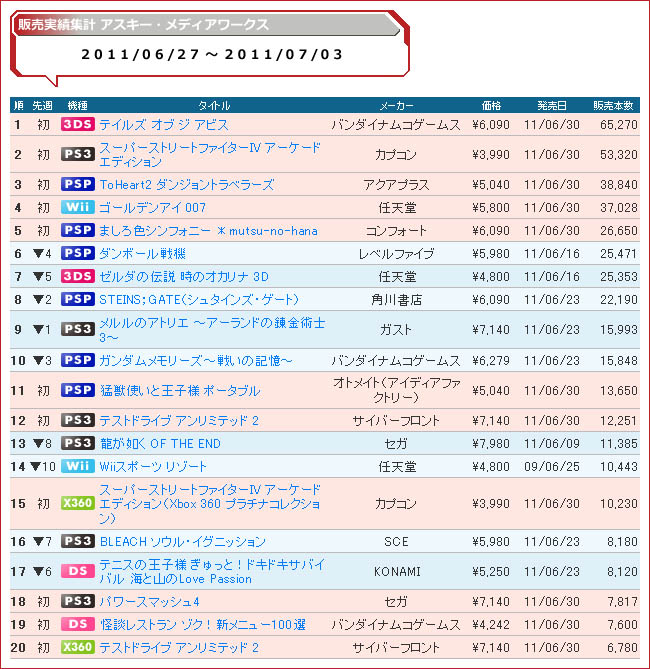Image resolution: width=650 pixels, height=669 pixels.
Task: Select the date range 2011/06/27～2011/07/03
Action: click(212, 54)
